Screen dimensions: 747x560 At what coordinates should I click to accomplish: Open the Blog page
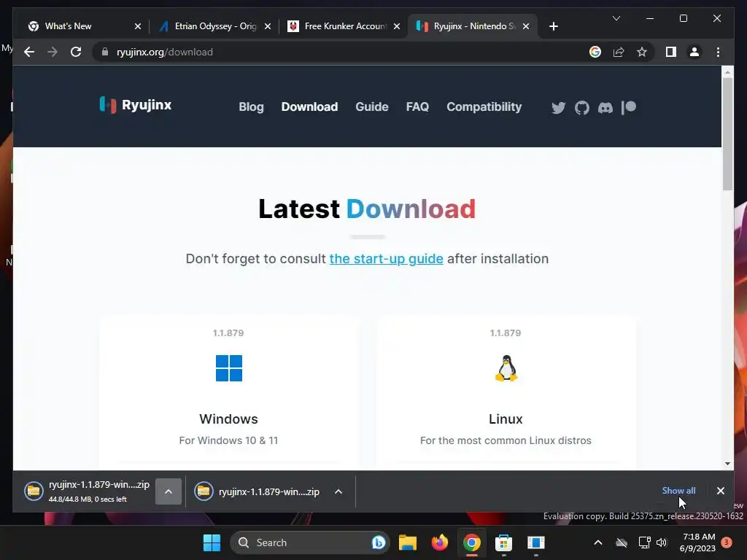pyautogui.click(x=251, y=106)
